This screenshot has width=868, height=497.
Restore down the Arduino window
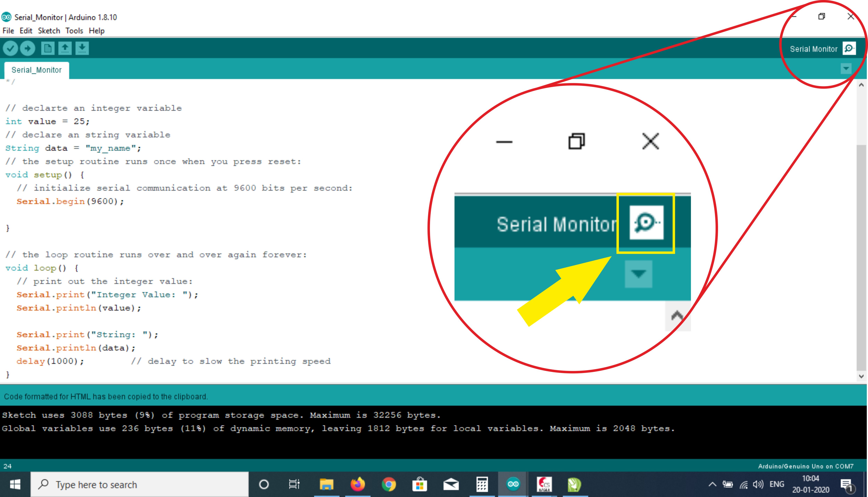point(822,16)
